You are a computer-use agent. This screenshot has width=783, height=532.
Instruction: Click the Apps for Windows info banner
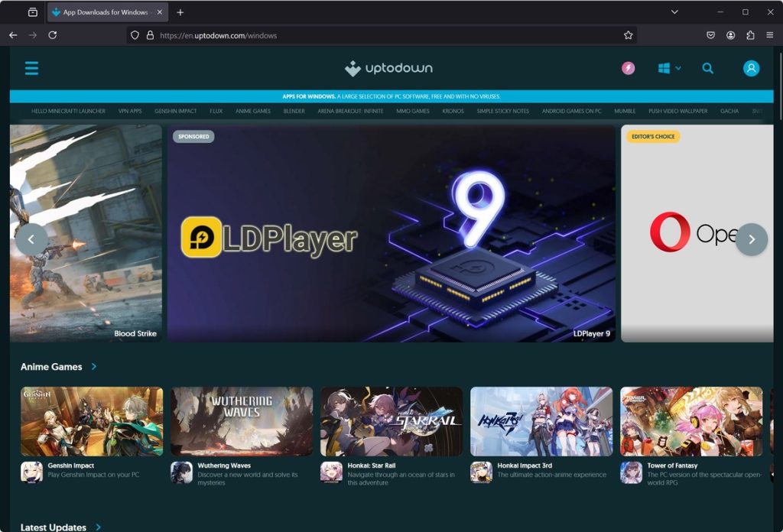coord(391,96)
